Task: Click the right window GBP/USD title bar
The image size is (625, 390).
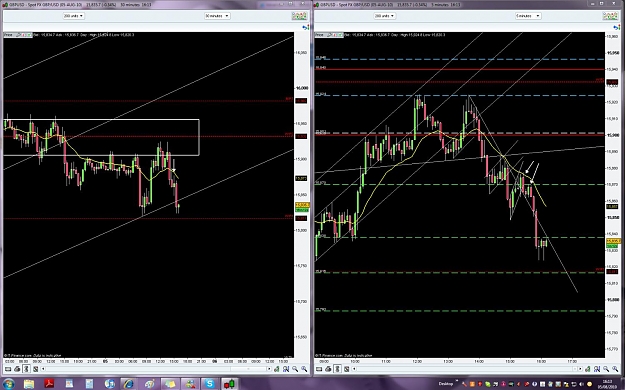Action: [x=467, y=4]
